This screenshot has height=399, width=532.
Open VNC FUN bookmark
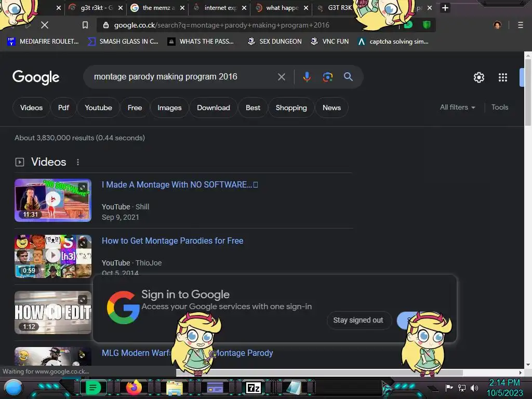pyautogui.click(x=329, y=42)
